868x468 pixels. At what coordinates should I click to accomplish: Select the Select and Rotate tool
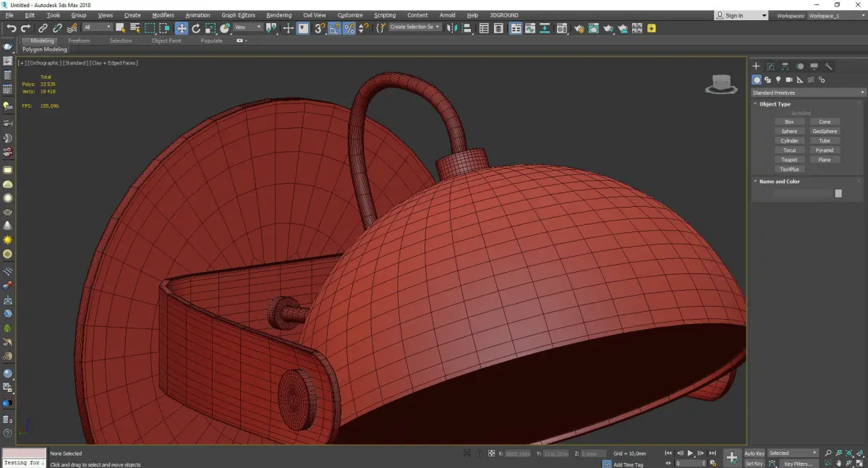pyautogui.click(x=195, y=28)
